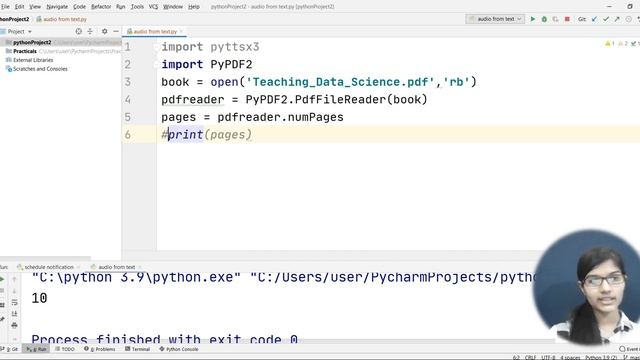Open the run configuration dropdown 'audio from text'
The height and width of the screenshot is (360, 640).
(x=495, y=19)
